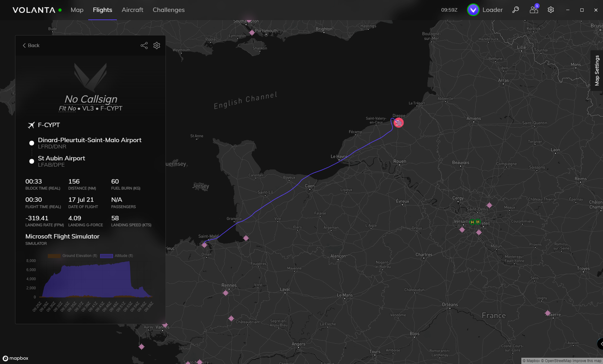Click the Flt No field
This screenshot has width=603, height=364.
tap(67, 108)
